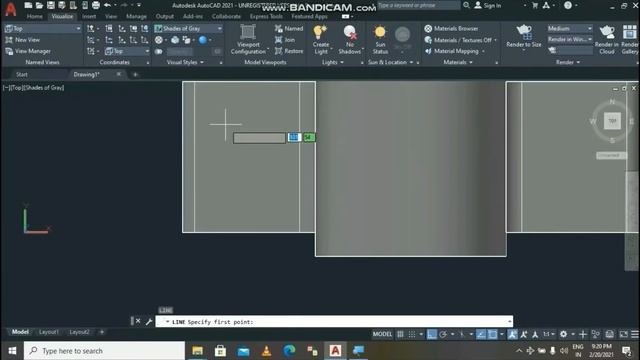This screenshot has width=640, height=360.
Task: Expand the Lights panel
Action: [333, 62]
